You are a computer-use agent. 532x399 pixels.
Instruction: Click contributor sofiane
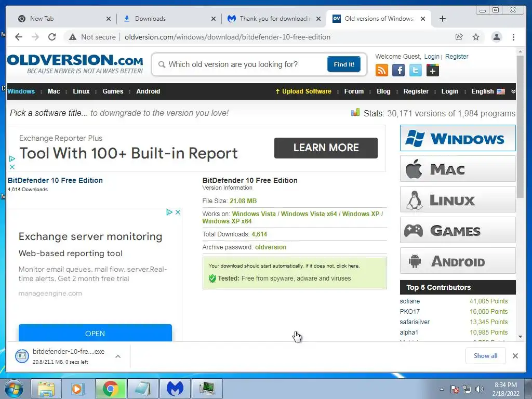coord(409,301)
